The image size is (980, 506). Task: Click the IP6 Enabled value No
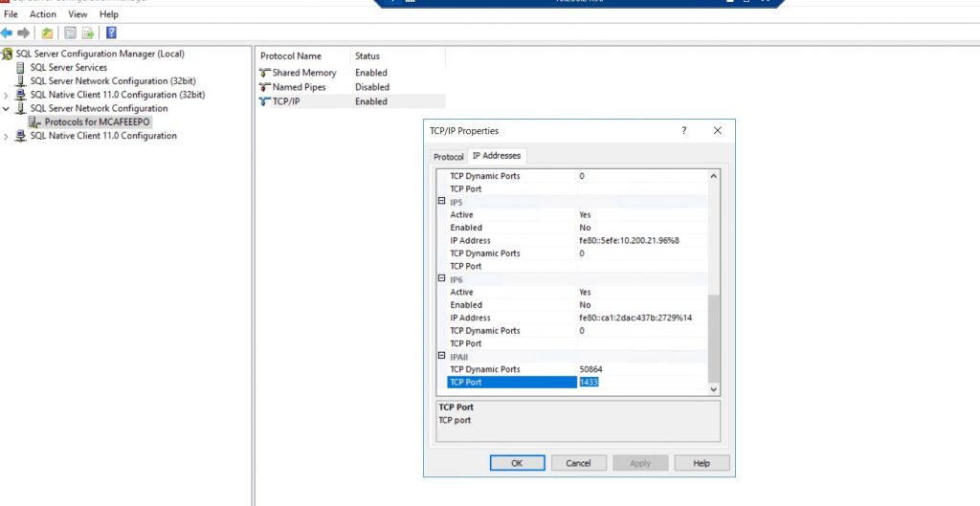[x=585, y=305]
